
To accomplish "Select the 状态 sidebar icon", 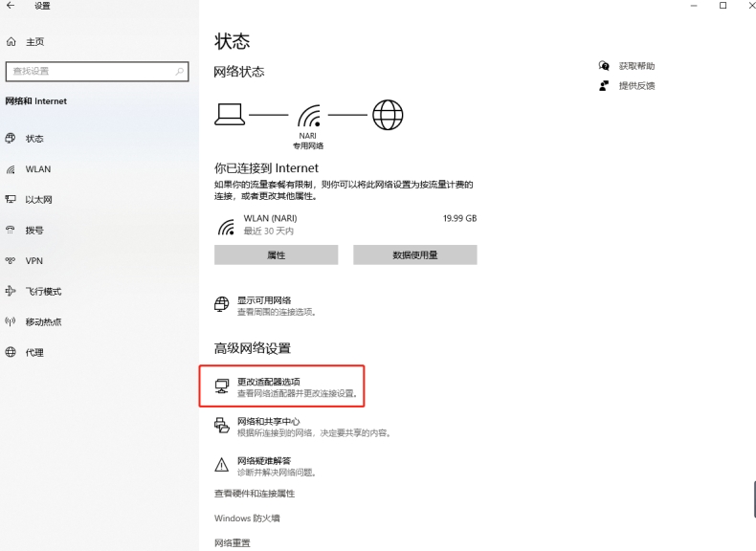I will (x=11, y=139).
